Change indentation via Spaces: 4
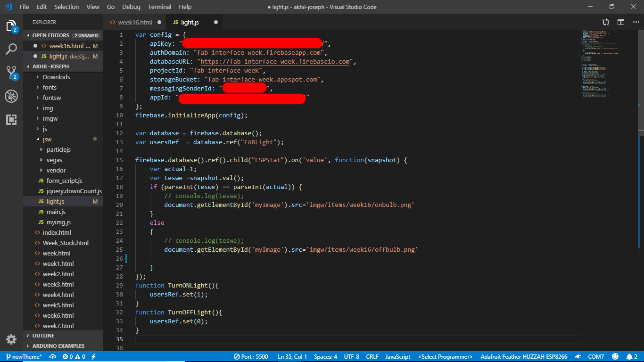Viewport: 644px width, 362px height. pos(325,357)
